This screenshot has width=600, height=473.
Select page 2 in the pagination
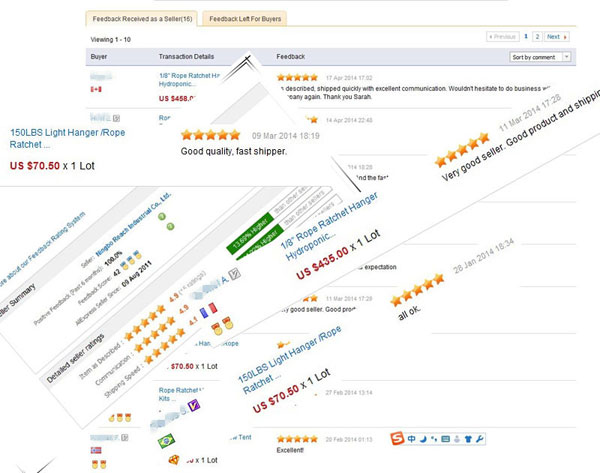coord(537,37)
